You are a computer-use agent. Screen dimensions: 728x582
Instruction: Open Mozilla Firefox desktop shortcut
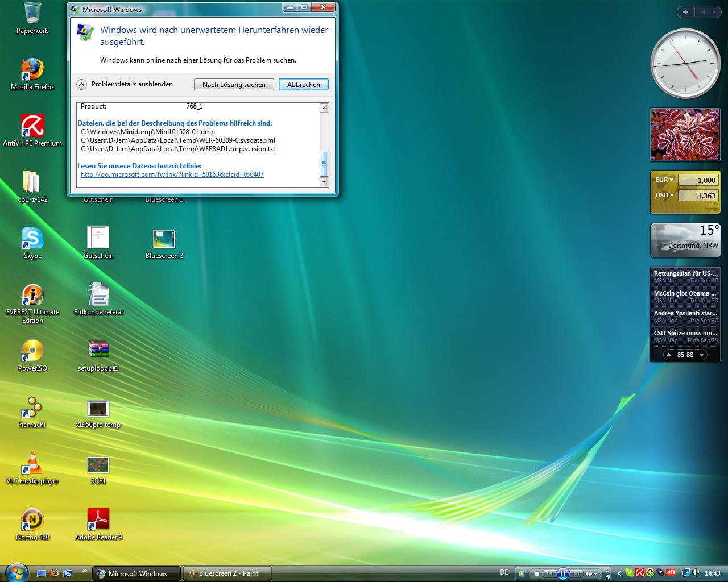tap(32, 74)
